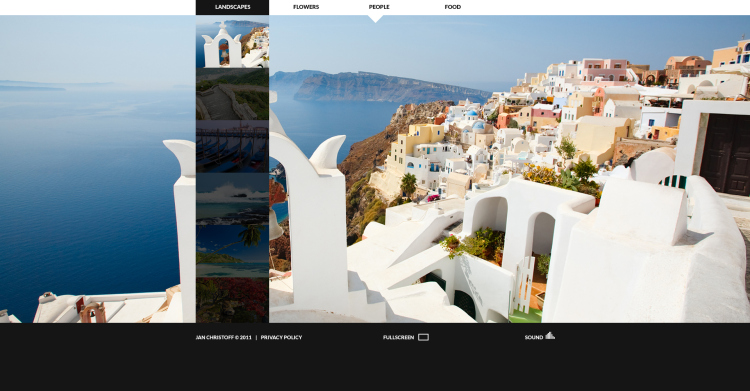The width and height of the screenshot is (750, 391).
Task: Switch to the Flowers tab
Action: pos(306,7)
